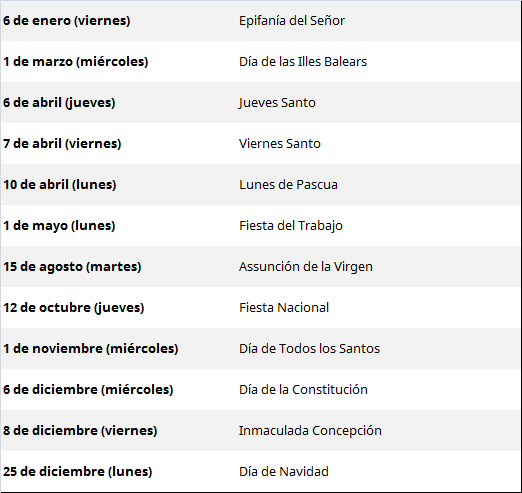Select the date cell 1 de mayo (lunes)
Viewport: 522px width, 493px height.
(59, 226)
